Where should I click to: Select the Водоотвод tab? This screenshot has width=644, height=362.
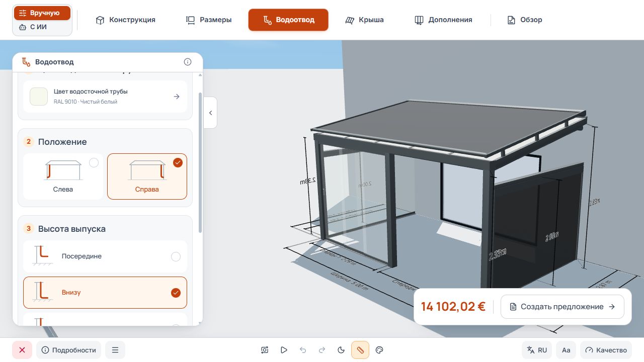click(x=288, y=20)
